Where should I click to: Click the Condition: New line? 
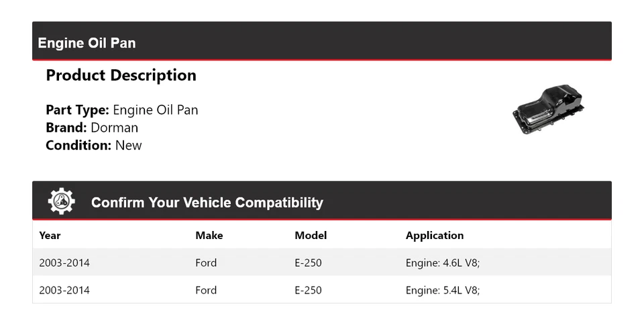tap(94, 145)
